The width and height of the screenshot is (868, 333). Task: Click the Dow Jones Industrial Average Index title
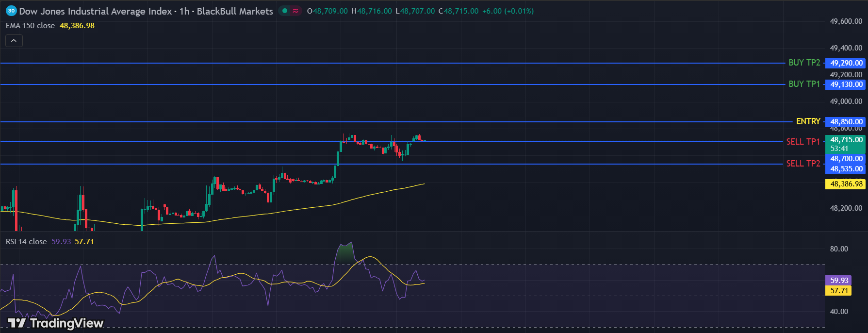(x=96, y=11)
